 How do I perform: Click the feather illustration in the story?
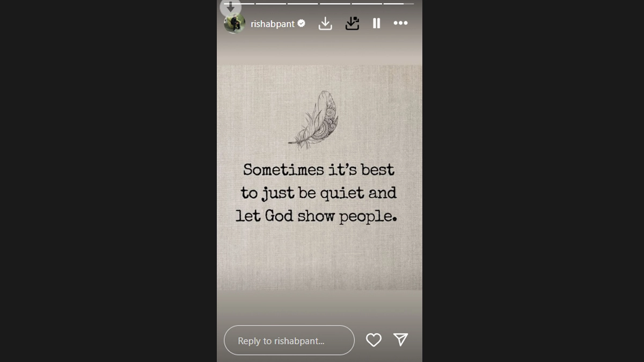[314, 120]
